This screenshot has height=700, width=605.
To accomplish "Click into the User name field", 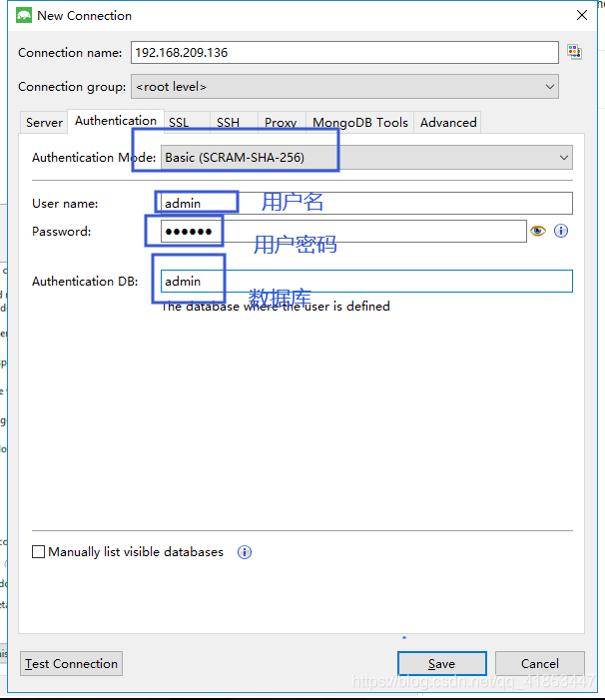I will coord(366,203).
